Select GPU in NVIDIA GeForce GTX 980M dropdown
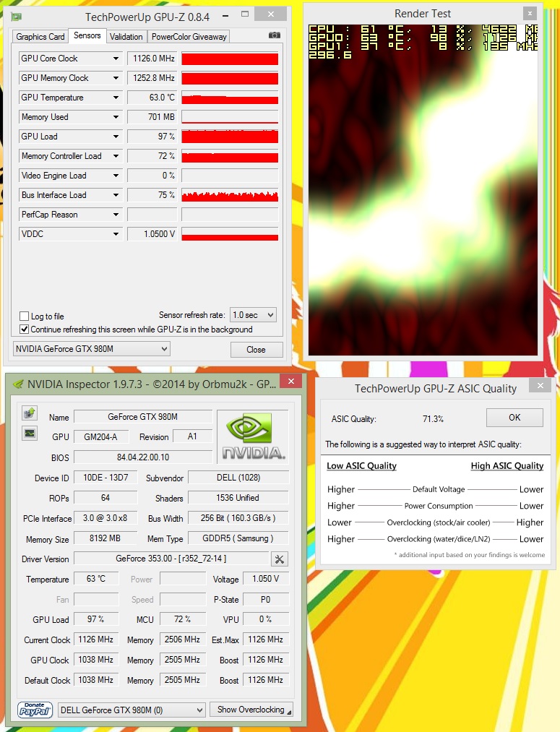 92,349
